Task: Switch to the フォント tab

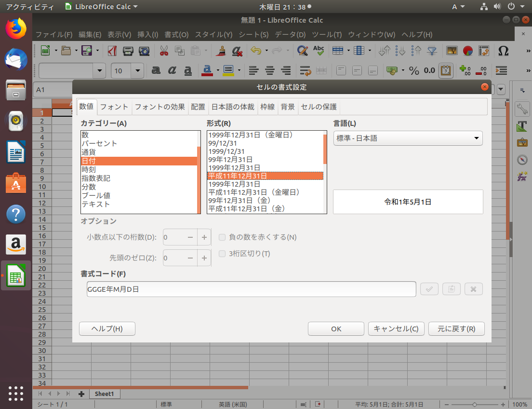Action: pyautogui.click(x=114, y=107)
